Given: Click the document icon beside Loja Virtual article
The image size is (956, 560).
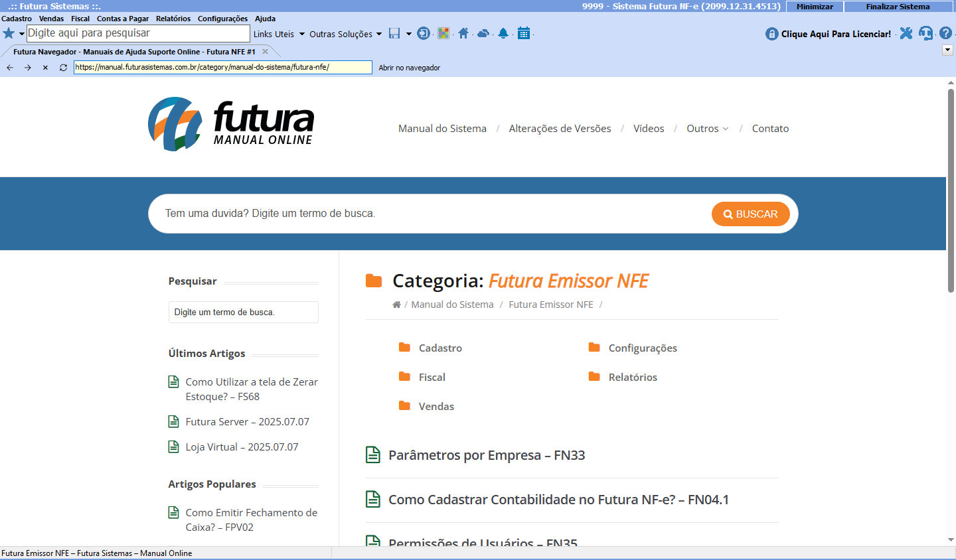Looking at the screenshot, I should click(173, 447).
